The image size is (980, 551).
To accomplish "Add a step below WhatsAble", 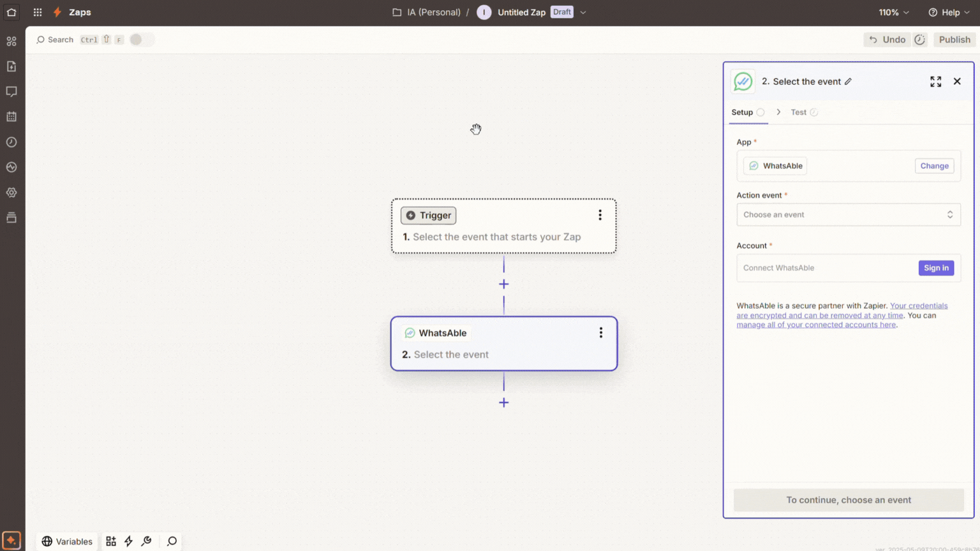I will 504,402.
